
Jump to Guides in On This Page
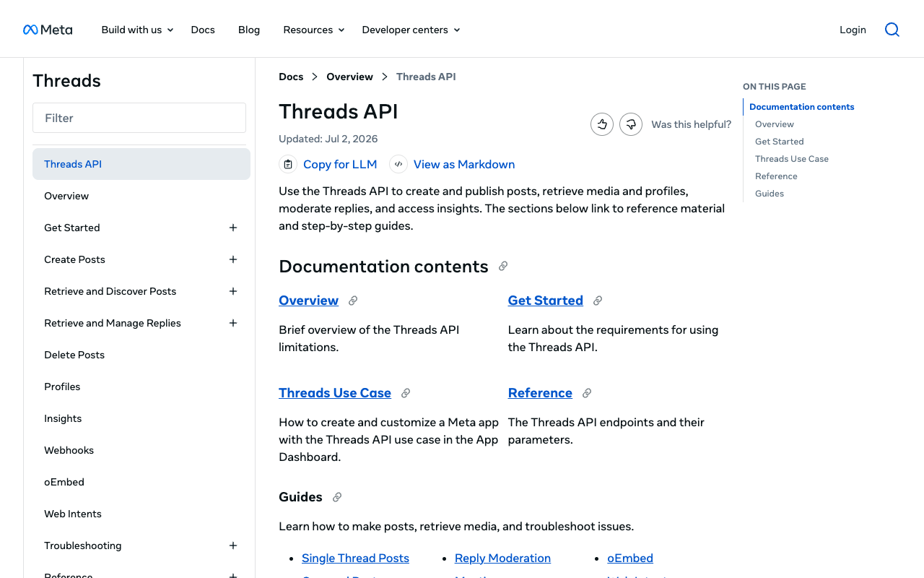point(770,194)
